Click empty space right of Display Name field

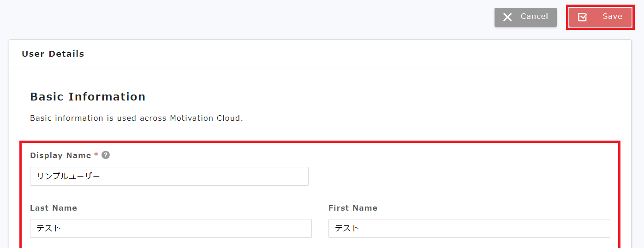point(461,176)
